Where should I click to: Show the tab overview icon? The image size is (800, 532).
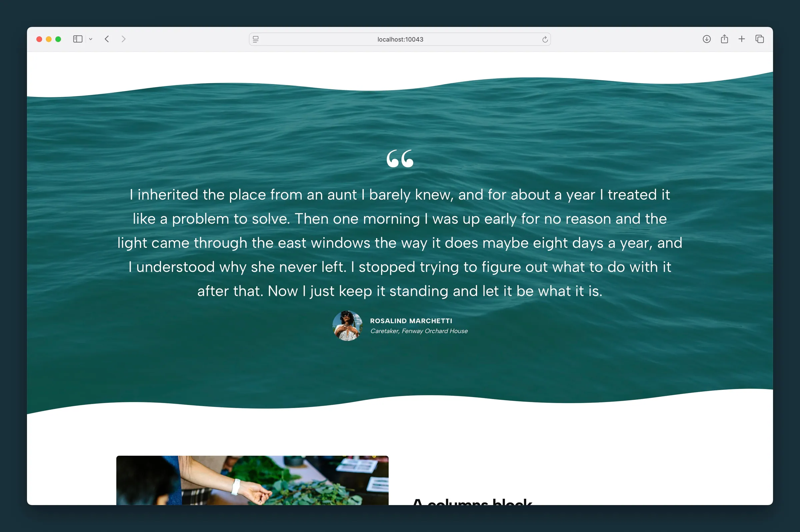pyautogui.click(x=760, y=39)
